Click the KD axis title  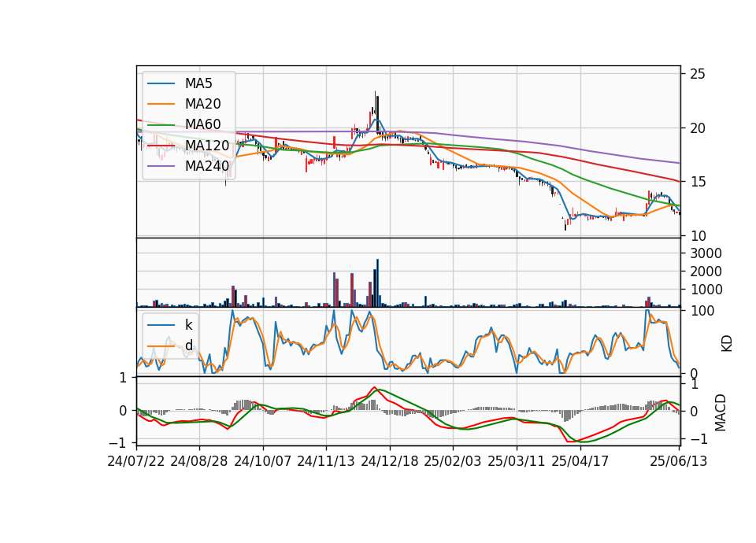pyautogui.click(x=727, y=344)
